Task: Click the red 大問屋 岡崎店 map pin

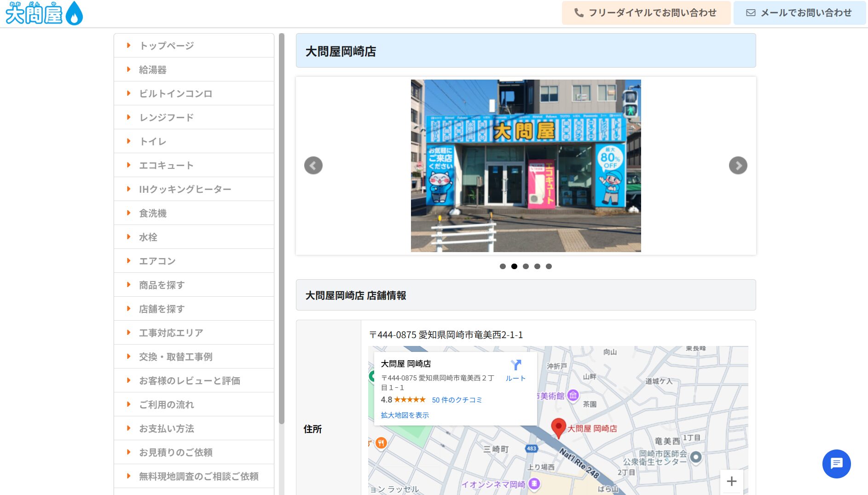Action: click(x=558, y=428)
